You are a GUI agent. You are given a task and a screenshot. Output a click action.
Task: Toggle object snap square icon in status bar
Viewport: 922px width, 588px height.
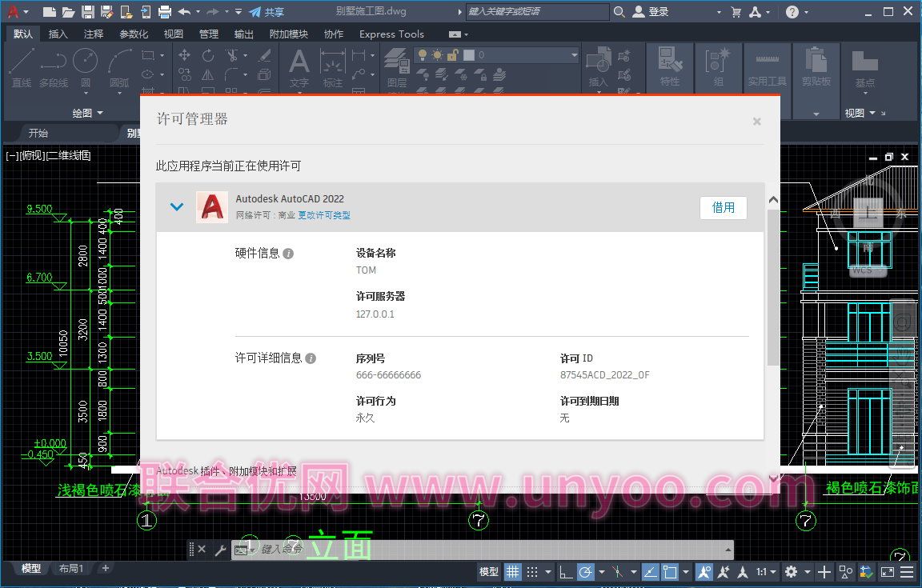pos(670,571)
